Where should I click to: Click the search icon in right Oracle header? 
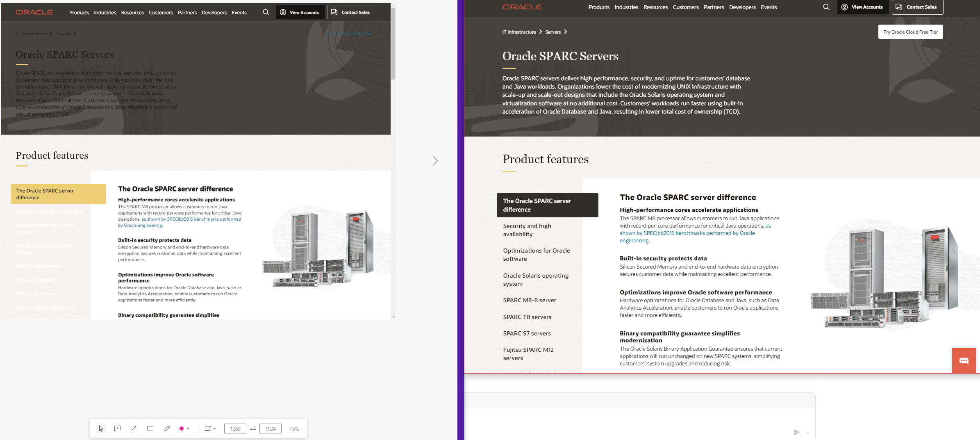[826, 7]
